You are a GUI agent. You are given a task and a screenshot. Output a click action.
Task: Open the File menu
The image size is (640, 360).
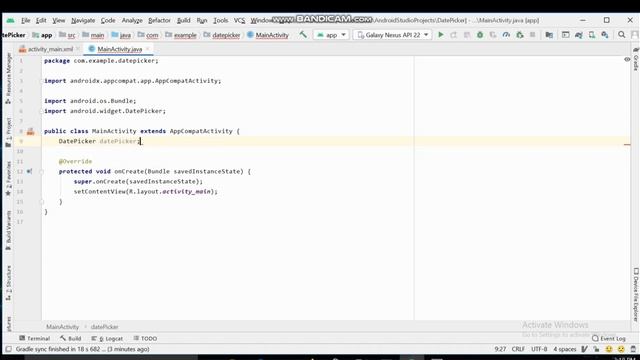26,20
